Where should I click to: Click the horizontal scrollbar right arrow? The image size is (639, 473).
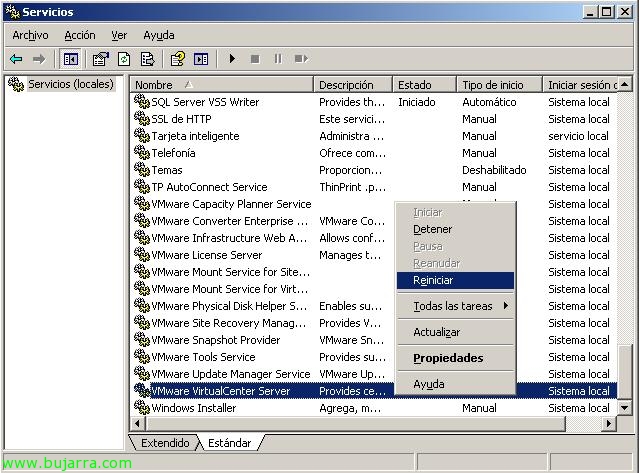pyautogui.click(x=609, y=424)
